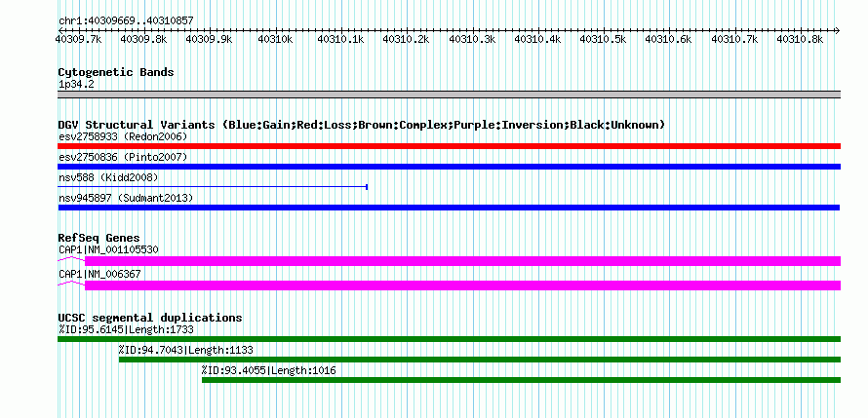Click the Cytogenetic Bands track title
Screen dimensions: 868x418
coord(116,72)
